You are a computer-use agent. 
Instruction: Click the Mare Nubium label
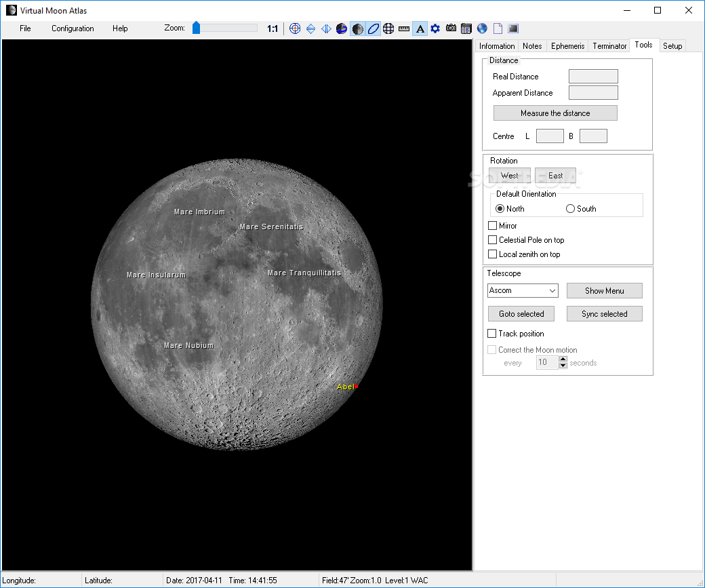[189, 345]
